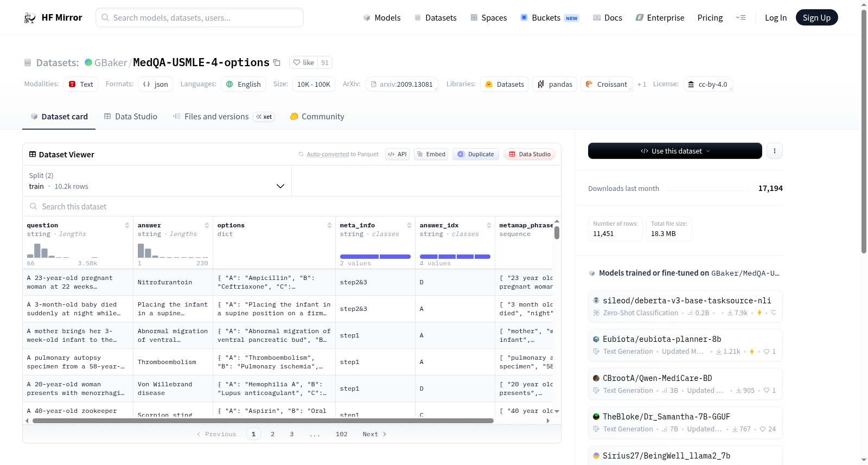Go to page 2 of results

click(272, 434)
